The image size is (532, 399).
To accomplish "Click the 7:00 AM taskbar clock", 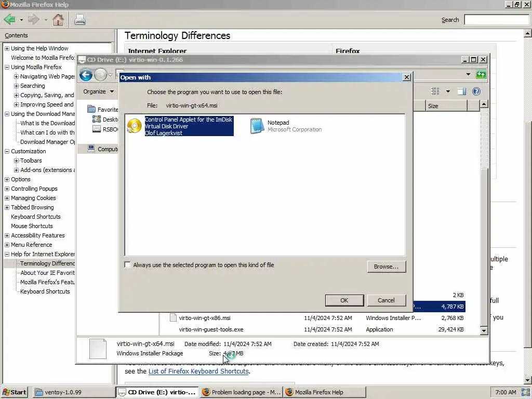I will coord(506,392).
